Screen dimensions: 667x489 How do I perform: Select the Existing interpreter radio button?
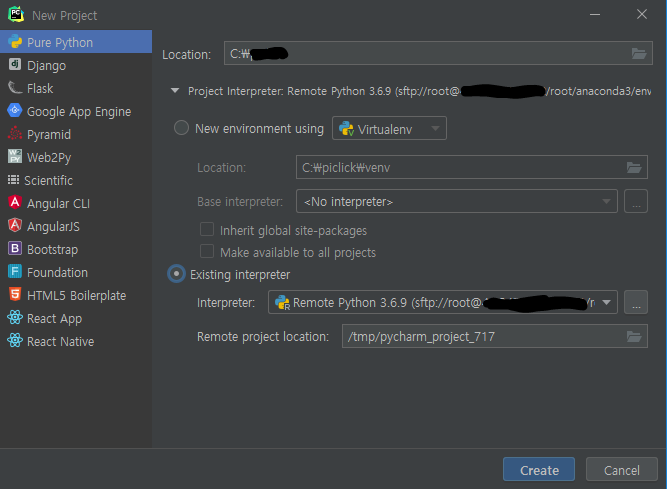point(176,274)
